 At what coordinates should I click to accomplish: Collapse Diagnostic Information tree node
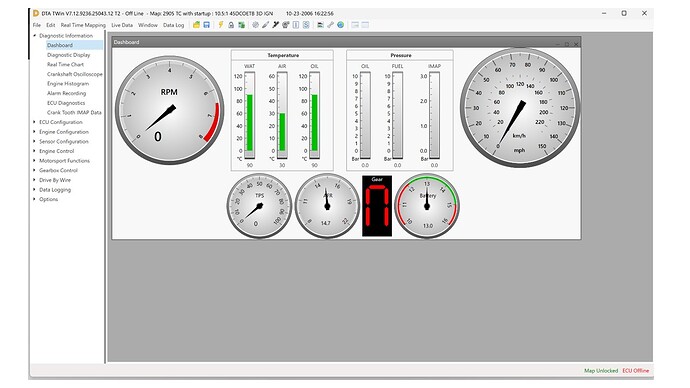coord(35,36)
